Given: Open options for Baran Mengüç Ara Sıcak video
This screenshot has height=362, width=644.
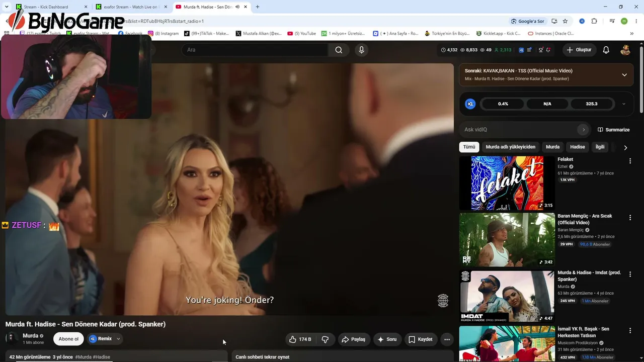Looking at the screenshot, I should 630,218.
